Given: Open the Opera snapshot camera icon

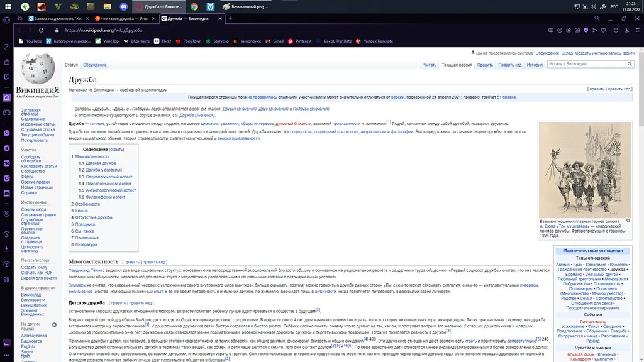Looking at the screenshot, I should click(x=577, y=30).
